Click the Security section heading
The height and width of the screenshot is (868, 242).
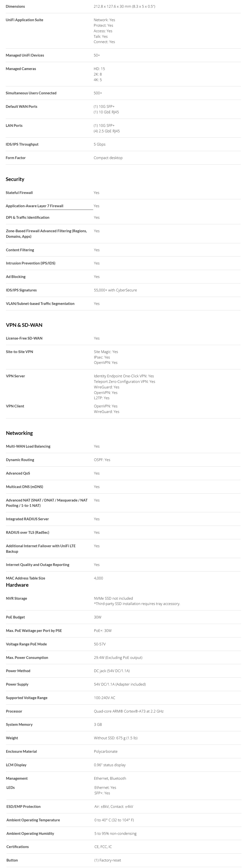point(15,179)
